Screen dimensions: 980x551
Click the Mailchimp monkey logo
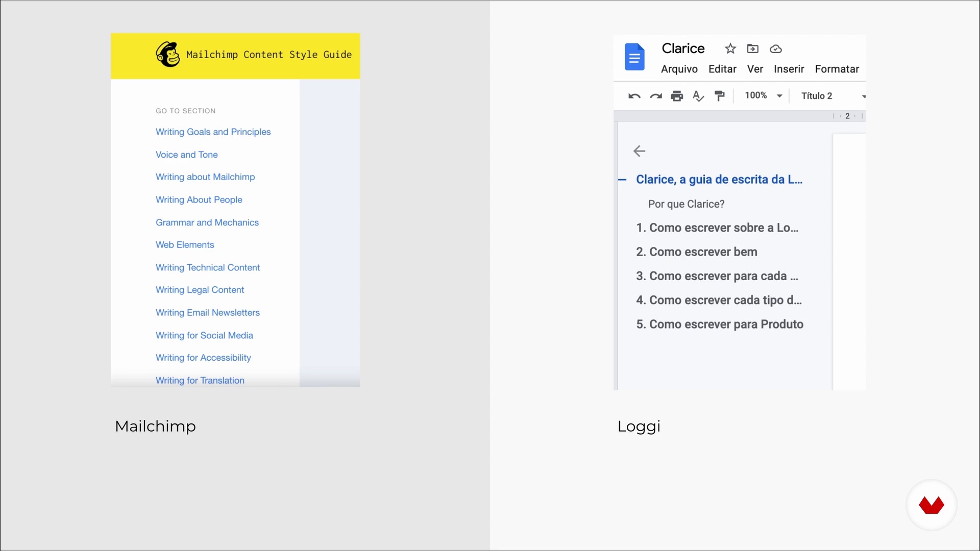point(168,55)
